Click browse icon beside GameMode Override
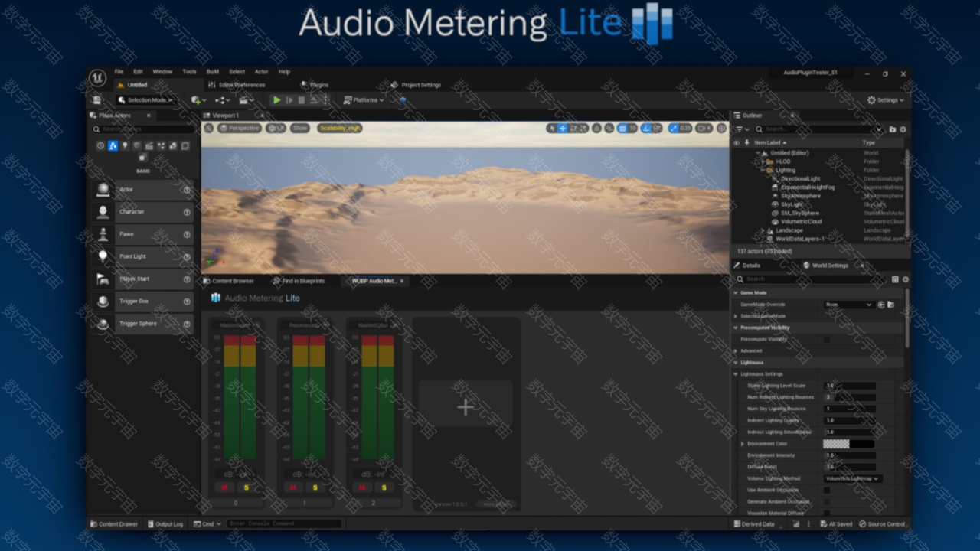Viewport: 980px width, 551px height. [890, 305]
